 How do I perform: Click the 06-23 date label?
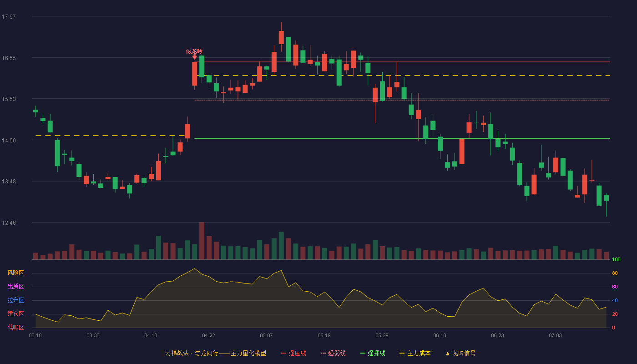(x=497, y=335)
